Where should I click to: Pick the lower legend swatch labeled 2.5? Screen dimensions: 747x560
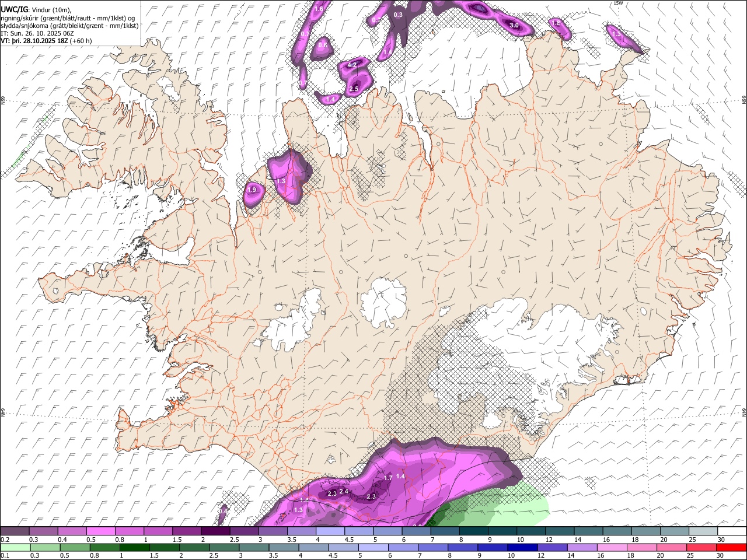coord(224,547)
